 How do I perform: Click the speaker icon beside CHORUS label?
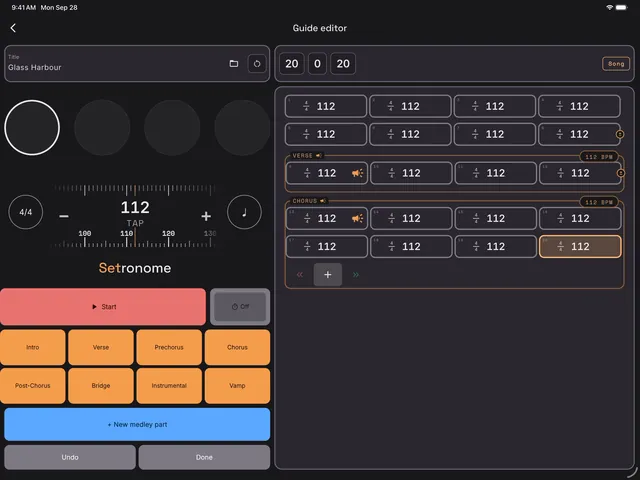323,201
